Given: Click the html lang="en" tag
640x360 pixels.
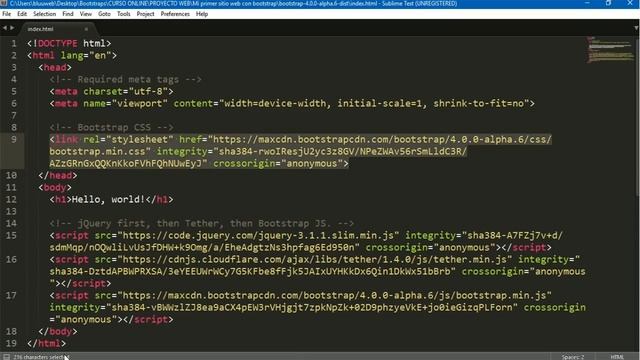Looking at the screenshot, I should [72, 56].
